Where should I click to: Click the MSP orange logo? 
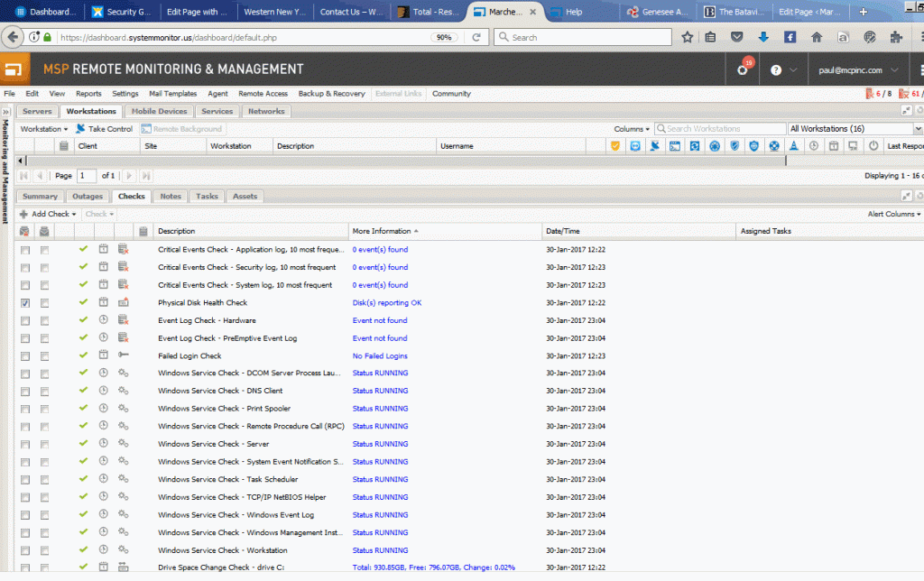14,69
